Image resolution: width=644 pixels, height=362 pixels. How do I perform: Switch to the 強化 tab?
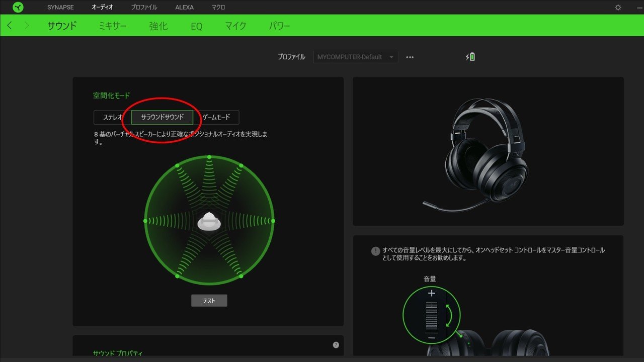pos(158,26)
